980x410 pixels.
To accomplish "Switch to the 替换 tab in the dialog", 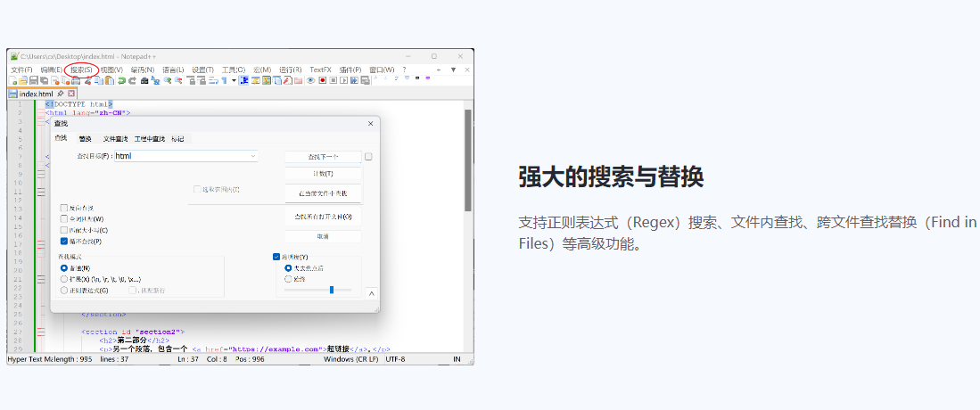I will point(85,139).
